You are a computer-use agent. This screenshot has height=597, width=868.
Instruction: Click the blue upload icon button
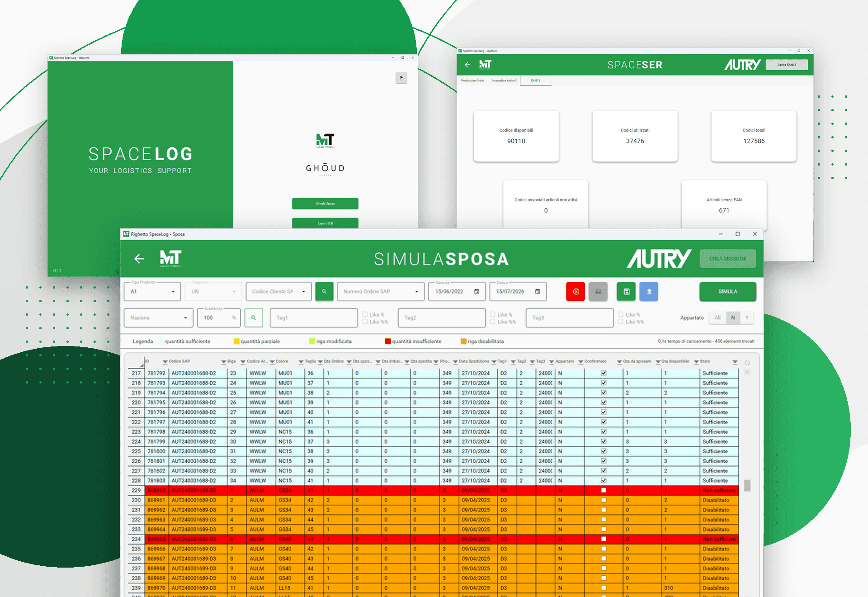coord(649,292)
